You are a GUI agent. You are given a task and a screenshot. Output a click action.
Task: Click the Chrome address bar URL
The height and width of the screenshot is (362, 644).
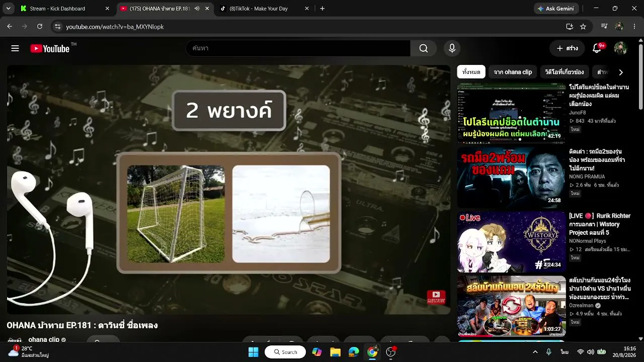115,27
